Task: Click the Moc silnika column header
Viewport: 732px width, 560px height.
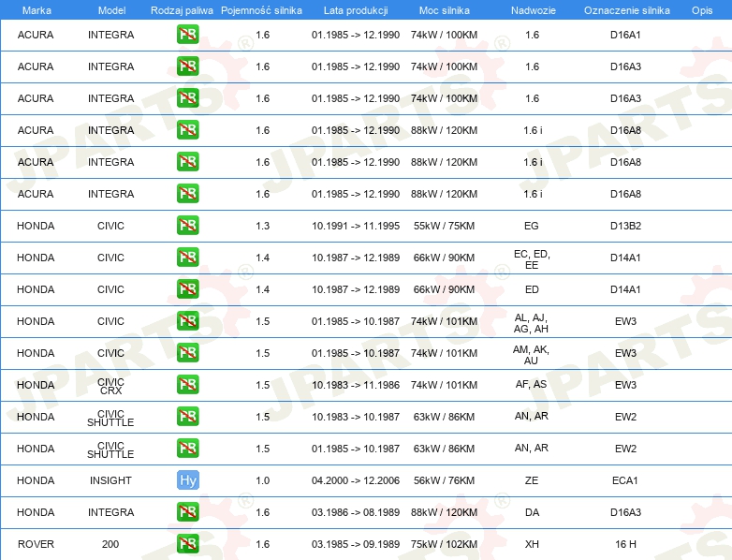Action: pyautogui.click(x=445, y=10)
